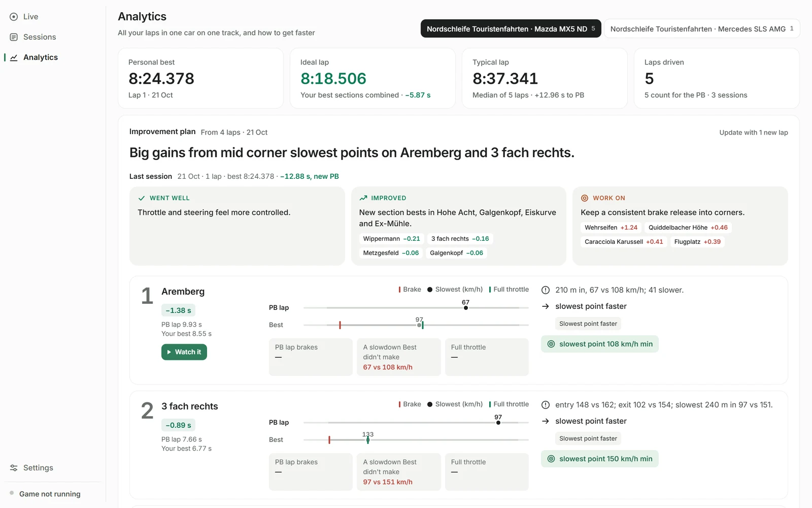Click Aremberg Slowest point faster tag
This screenshot has height=508, width=812.
(x=588, y=324)
